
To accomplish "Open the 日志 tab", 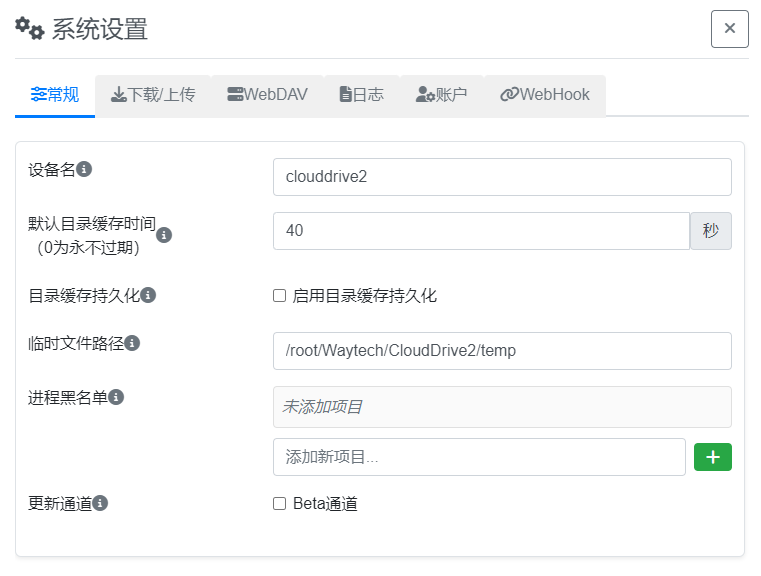I will tap(362, 95).
